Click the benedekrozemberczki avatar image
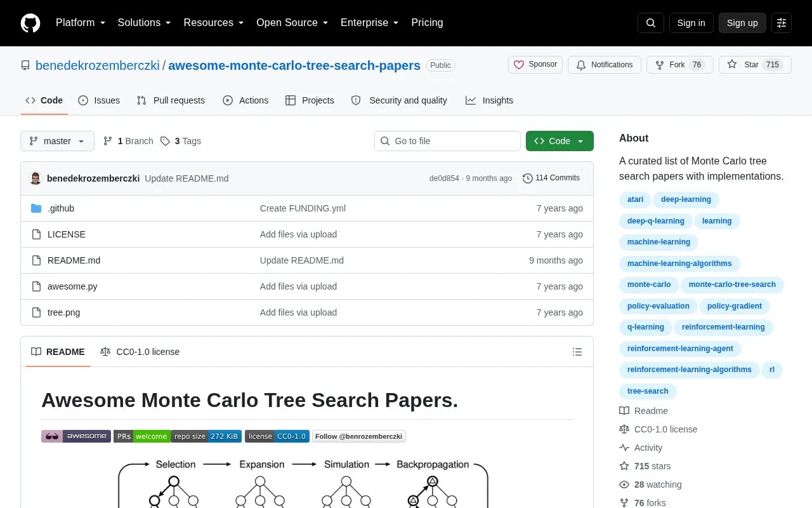This screenshot has height=508, width=812. click(36, 178)
